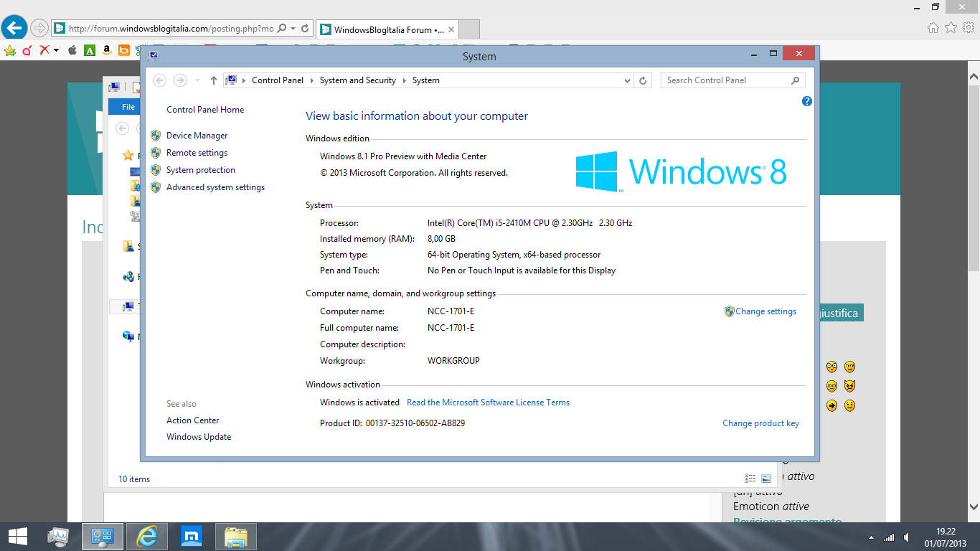Select System and Security in the breadcrumb

click(x=358, y=80)
